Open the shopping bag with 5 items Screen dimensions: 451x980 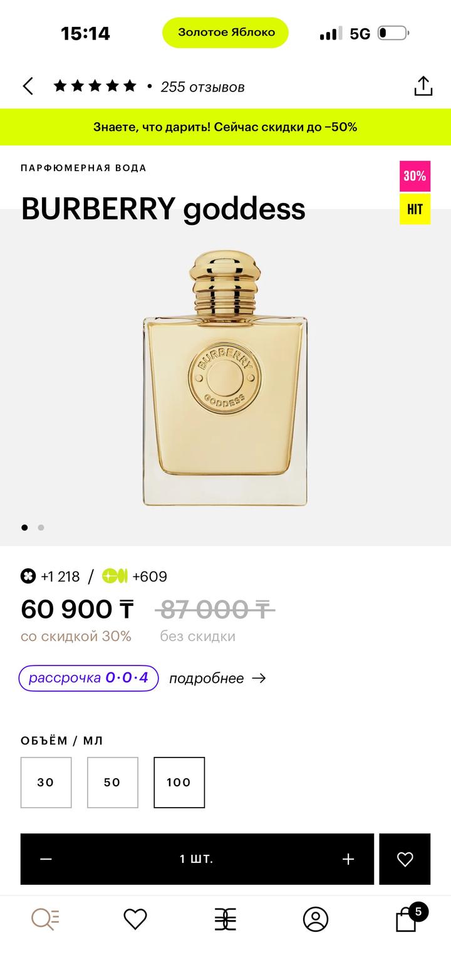click(407, 919)
